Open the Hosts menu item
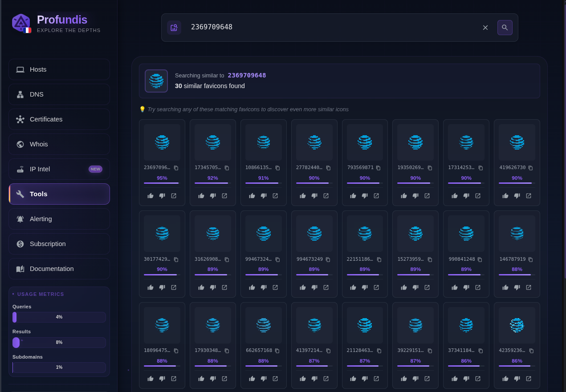The image size is (566, 392). 59,69
